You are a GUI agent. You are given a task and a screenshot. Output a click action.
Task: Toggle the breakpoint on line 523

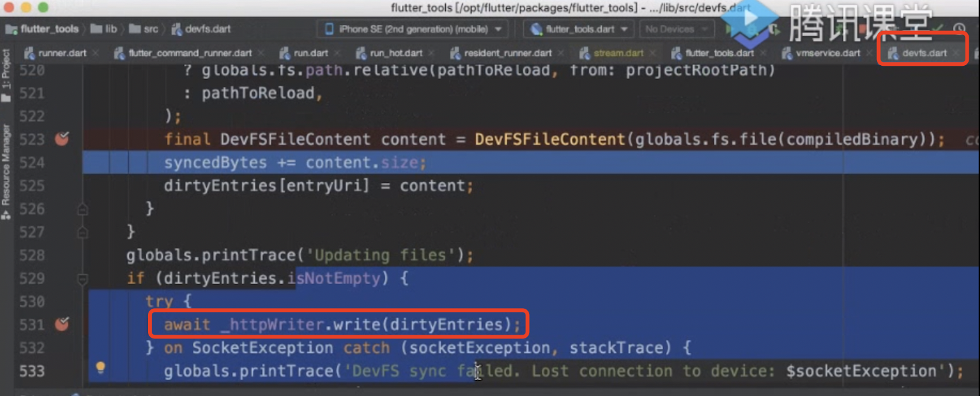pyautogui.click(x=62, y=139)
